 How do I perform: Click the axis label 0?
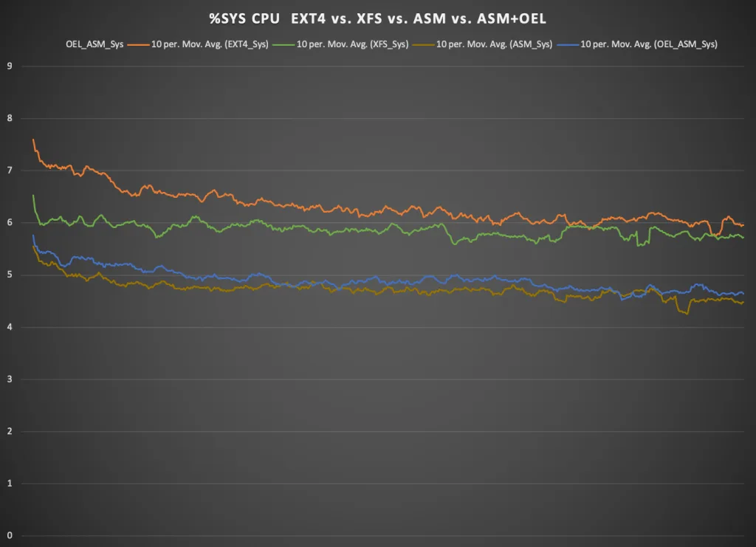(x=10, y=535)
